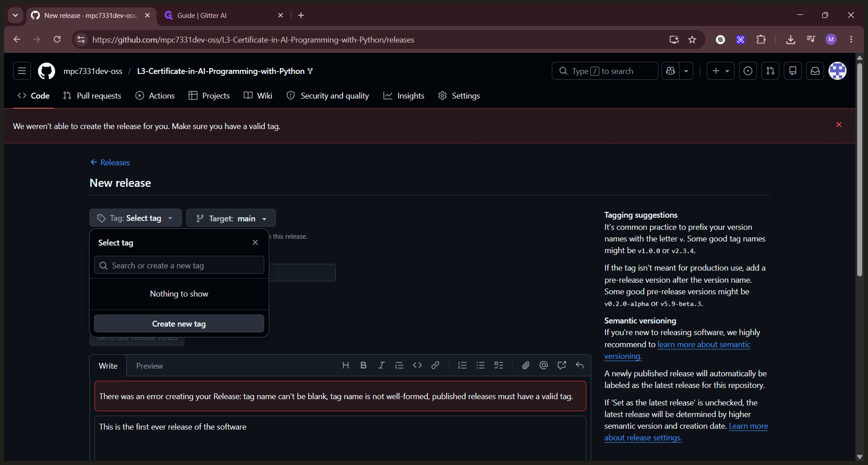Open the tab search dropdown arrow
This screenshot has height=465, width=868.
pyautogui.click(x=15, y=15)
